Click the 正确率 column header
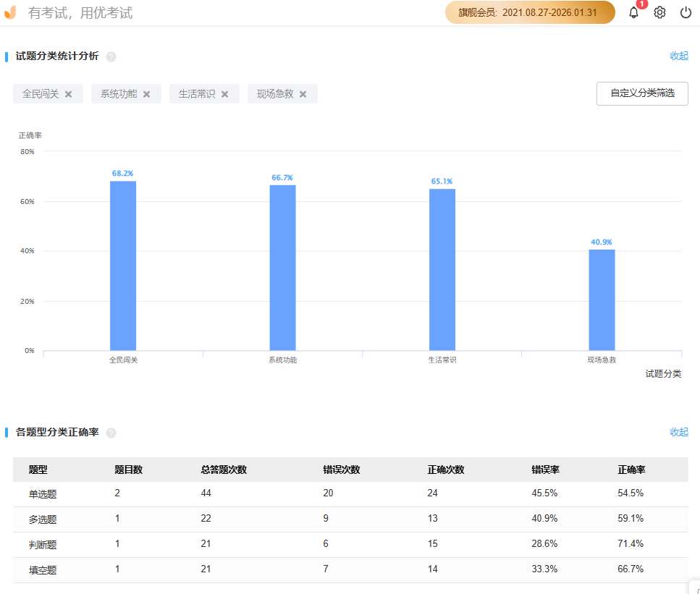The width and height of the screenshot is (700, 594). click(x=631, y=470)
